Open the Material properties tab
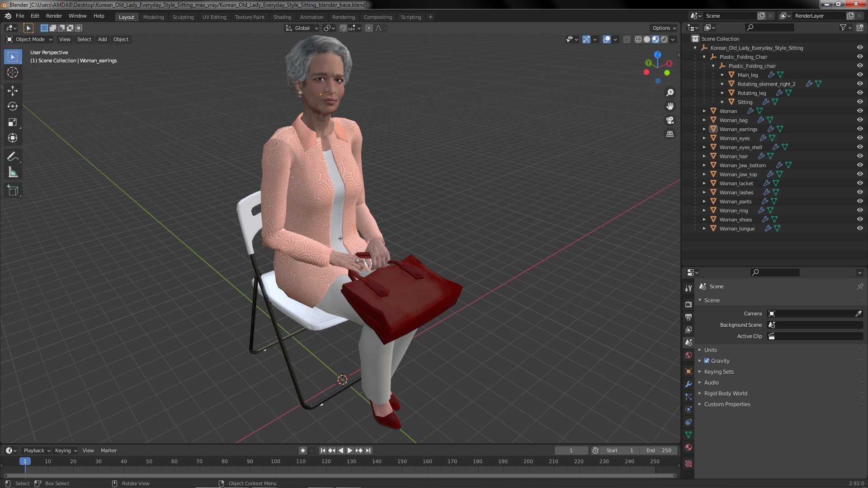 [689, 447]
